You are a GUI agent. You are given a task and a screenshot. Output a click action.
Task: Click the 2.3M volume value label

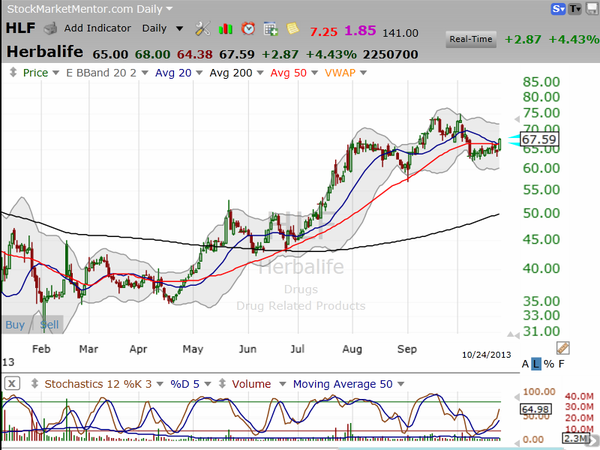pos(575,438)
